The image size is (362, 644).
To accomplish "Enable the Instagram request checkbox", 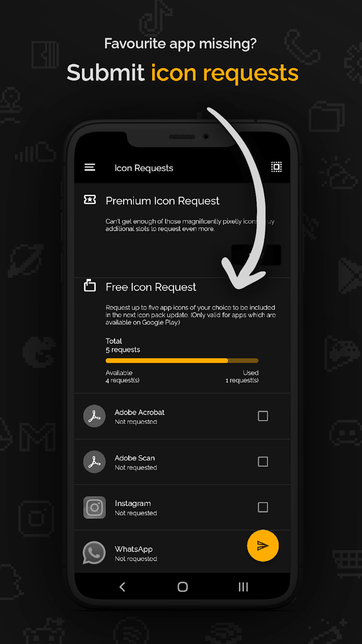I will pos(263,507).
